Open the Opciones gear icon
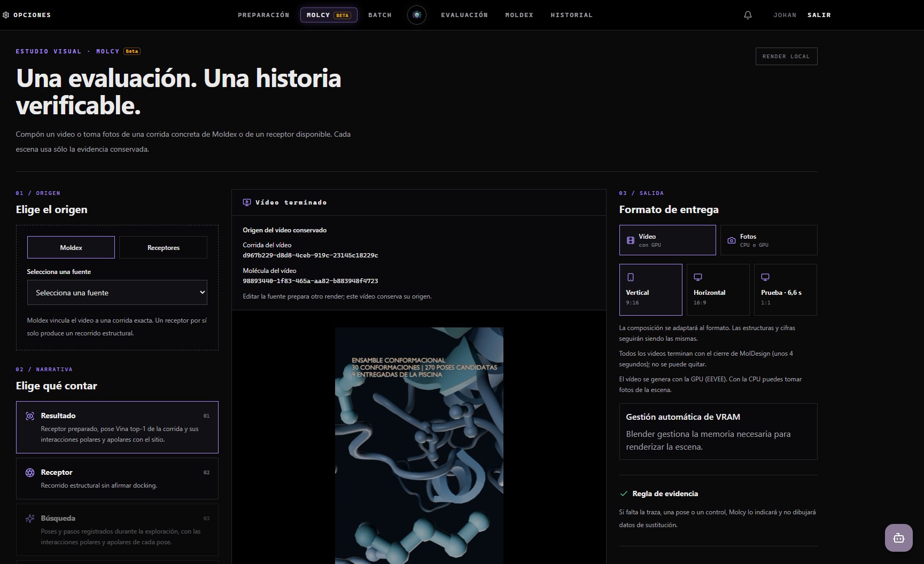Image resolution: width=924 pixels, height=564 pixels. pyautogui.click(x=6, y=15)
